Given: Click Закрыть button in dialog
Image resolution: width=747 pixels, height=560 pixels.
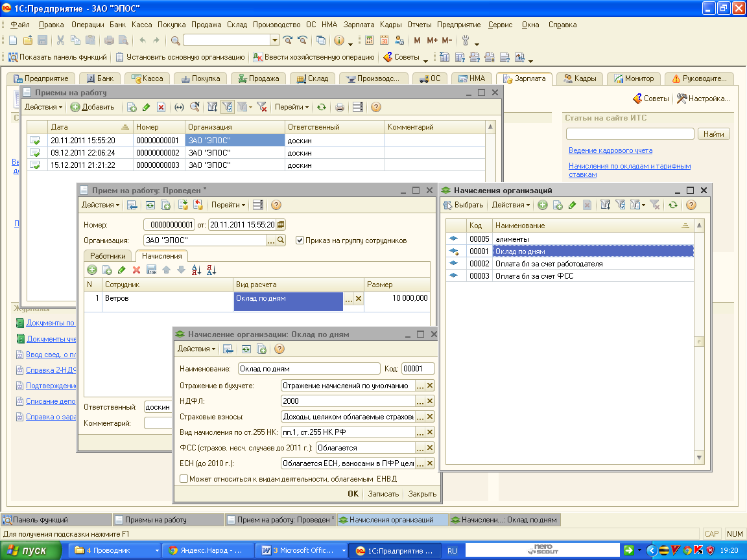Looking at the screenshot, I should click(422, 494).
